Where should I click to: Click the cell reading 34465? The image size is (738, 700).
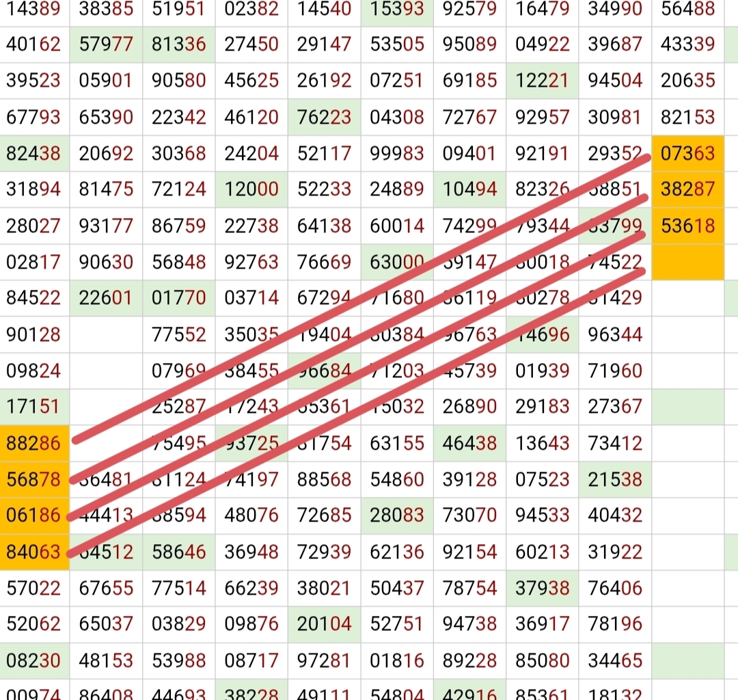coord(615,661)
